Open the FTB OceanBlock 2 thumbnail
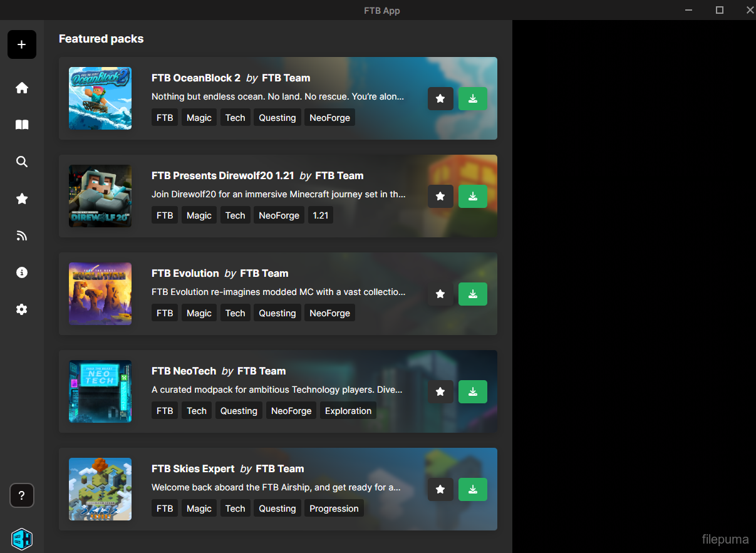756x553 pixels. point(100,98)
